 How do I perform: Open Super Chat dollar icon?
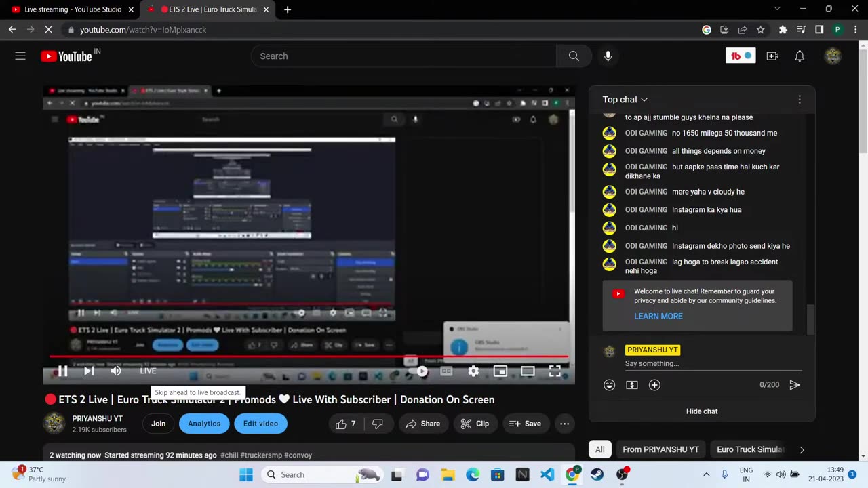pyautogui.click(x=632, y=385)
